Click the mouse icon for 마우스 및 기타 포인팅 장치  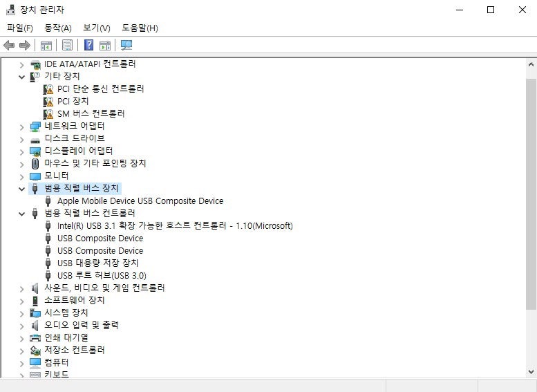35,164
